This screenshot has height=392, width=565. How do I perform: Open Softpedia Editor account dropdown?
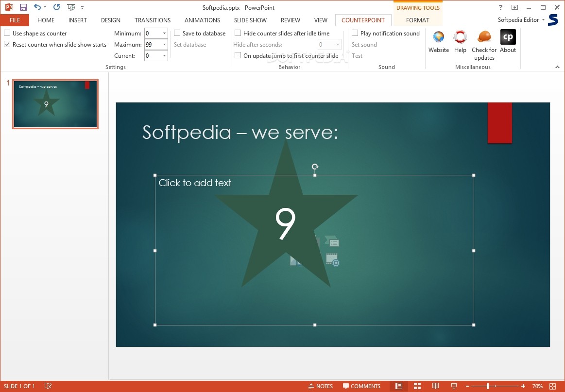(x=543, y=20)
